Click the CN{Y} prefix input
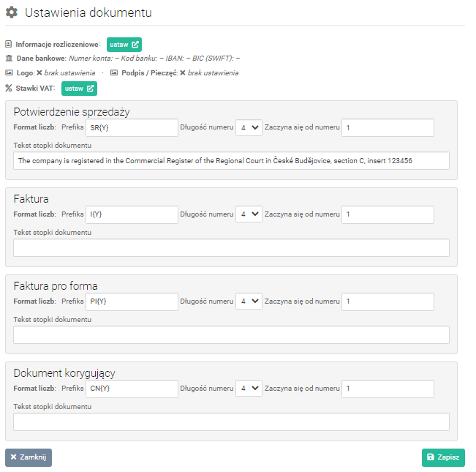 132,389
